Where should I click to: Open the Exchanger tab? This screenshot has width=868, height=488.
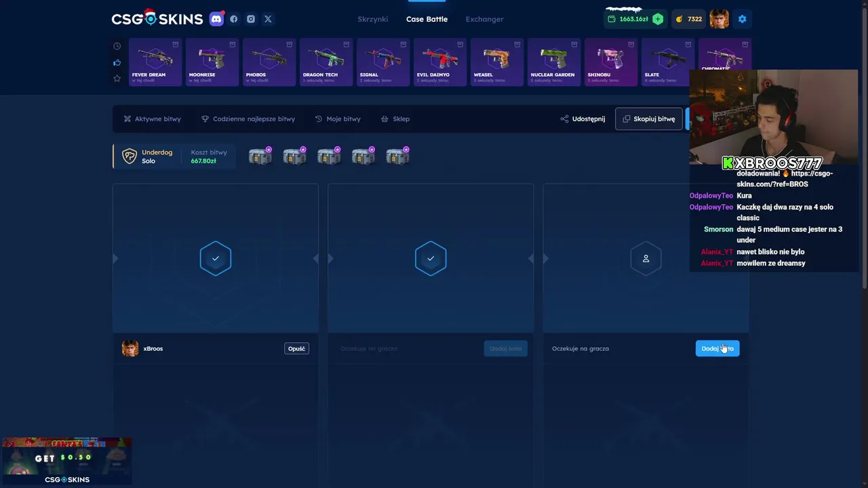tap(484, 19)
